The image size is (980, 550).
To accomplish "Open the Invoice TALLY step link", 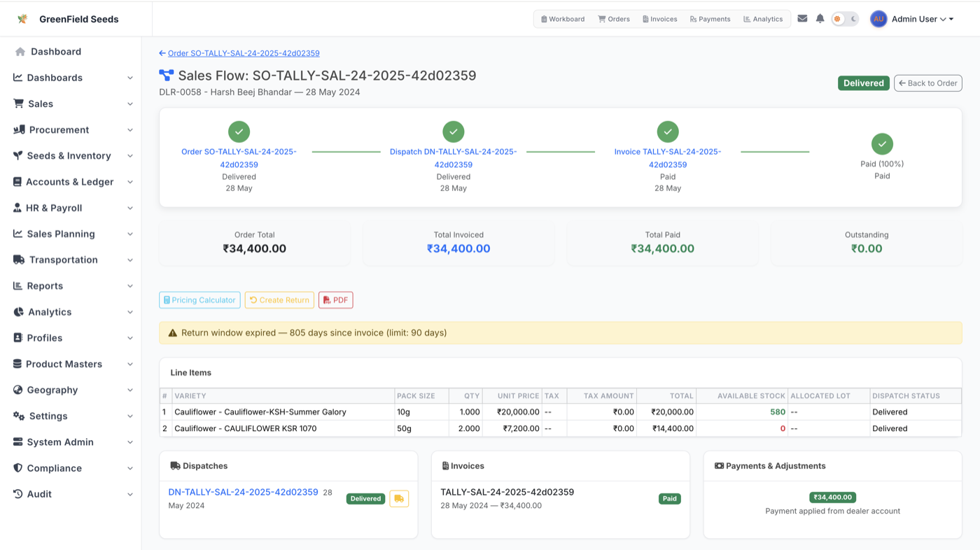I will click(668, 158).
